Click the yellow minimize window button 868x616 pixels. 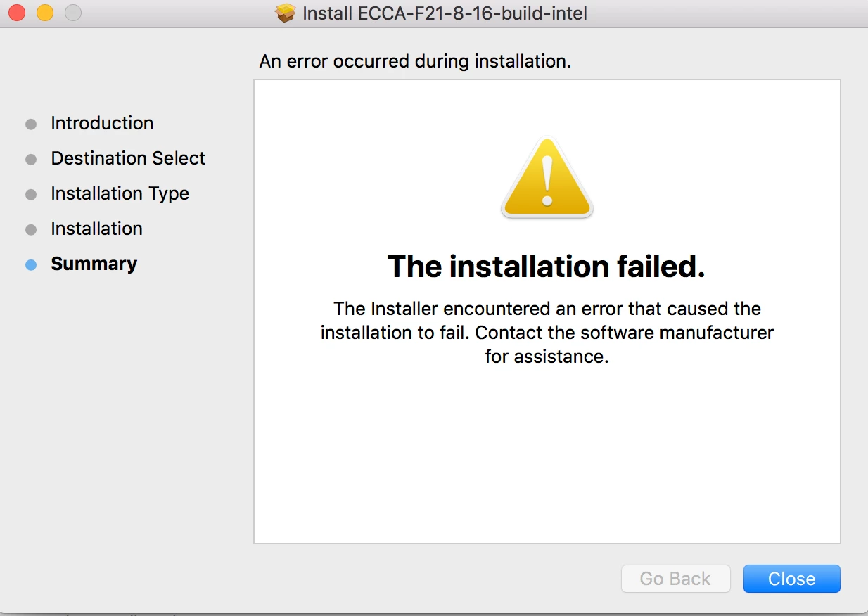pyautogui.click(x=45, y=13)
